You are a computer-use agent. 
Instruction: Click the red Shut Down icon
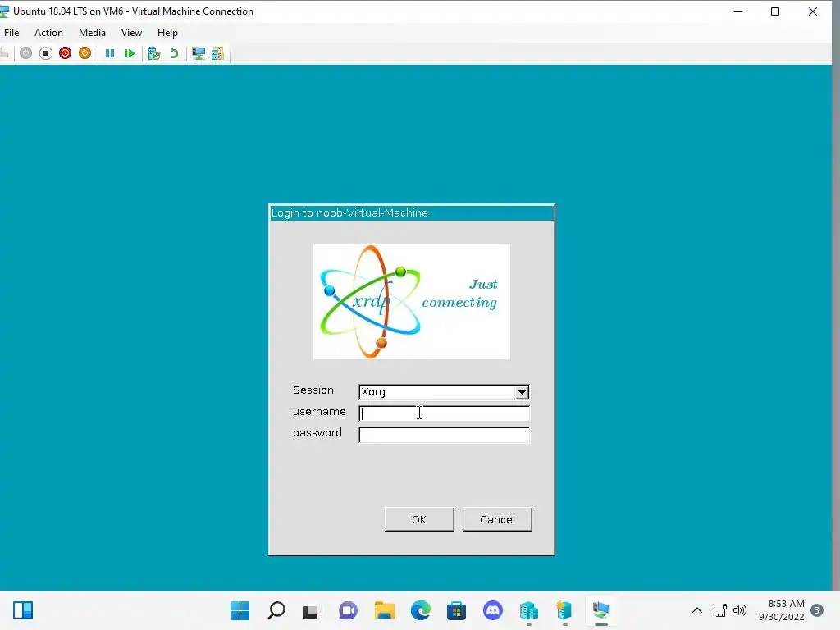[x=65, y=53]
